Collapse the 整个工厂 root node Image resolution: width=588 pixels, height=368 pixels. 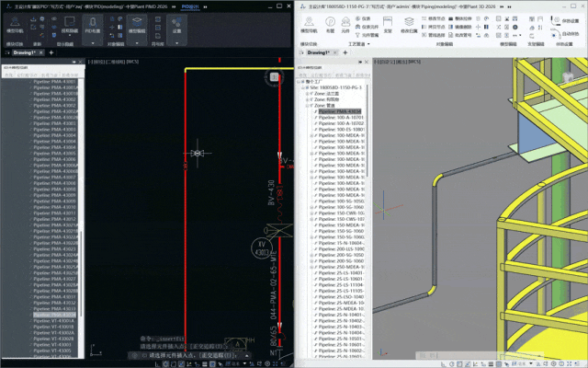[299, 82]
